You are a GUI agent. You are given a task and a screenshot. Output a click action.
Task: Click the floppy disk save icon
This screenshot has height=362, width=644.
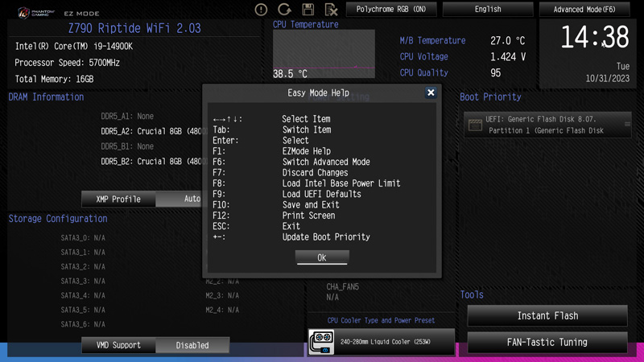pos(308,10)
